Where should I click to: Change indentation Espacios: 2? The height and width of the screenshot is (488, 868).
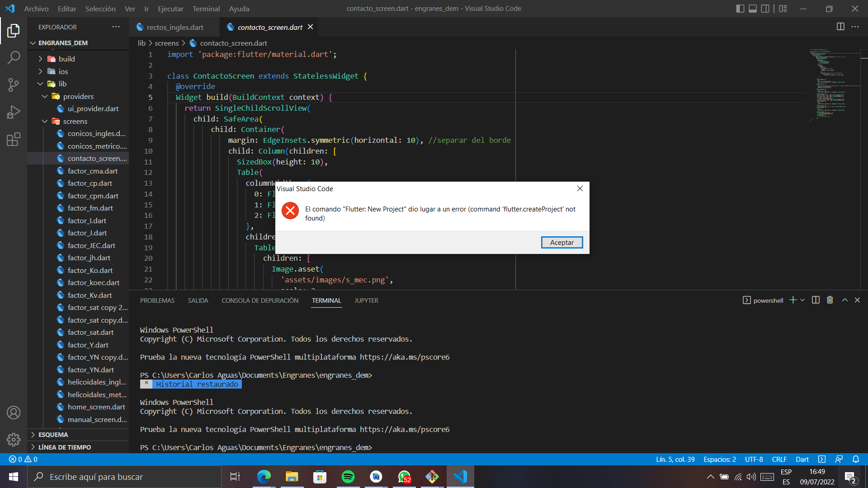pyautogui.click(x=720, y=459)
